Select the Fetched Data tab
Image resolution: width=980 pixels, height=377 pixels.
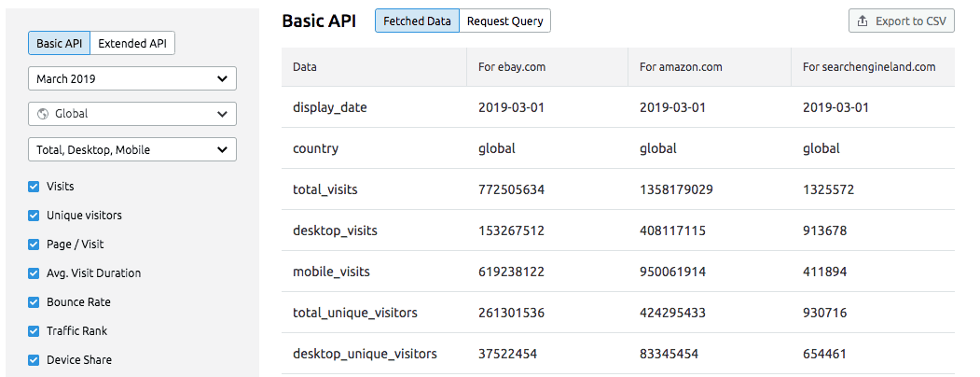click(417, 21)
